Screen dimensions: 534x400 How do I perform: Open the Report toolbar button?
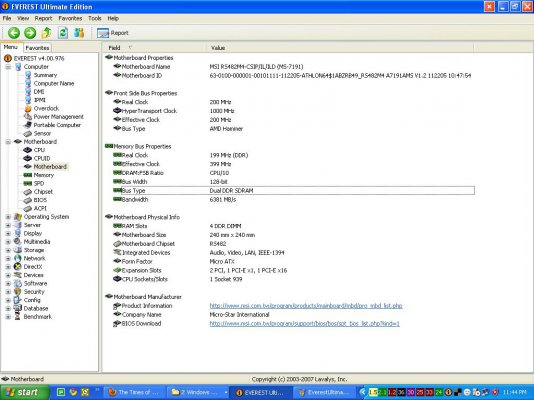113,33
